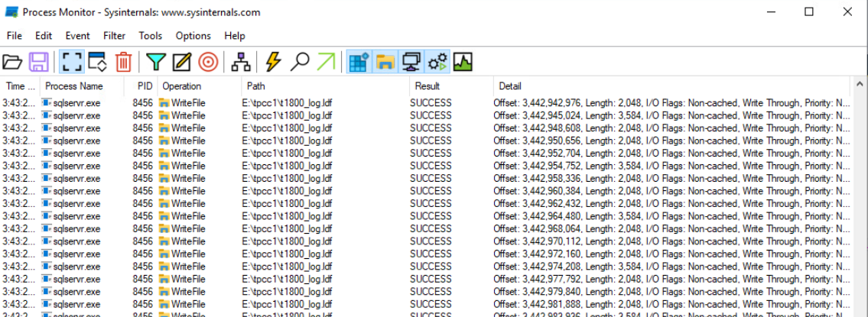The image size is (868, 317).
Task: Toggle Show File System Activity icon
Action: click(x=385, y=62)
